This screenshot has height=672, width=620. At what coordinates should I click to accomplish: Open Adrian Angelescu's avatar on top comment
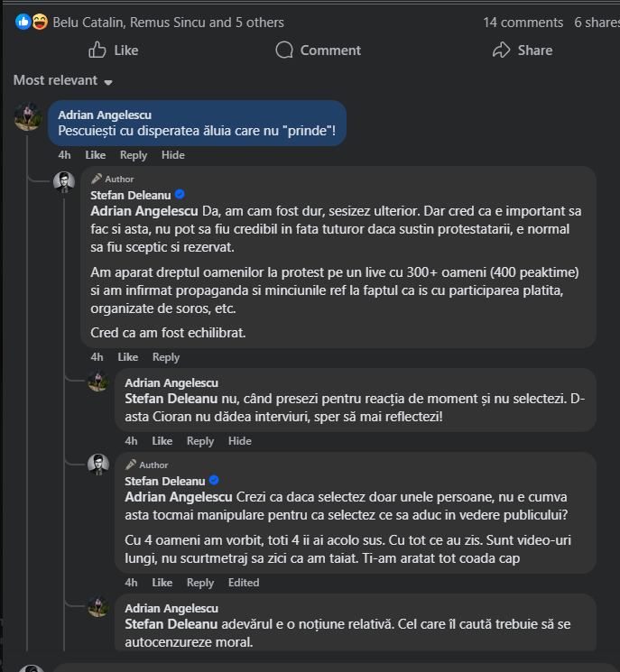pyautogui.click(x=28, y=116)
